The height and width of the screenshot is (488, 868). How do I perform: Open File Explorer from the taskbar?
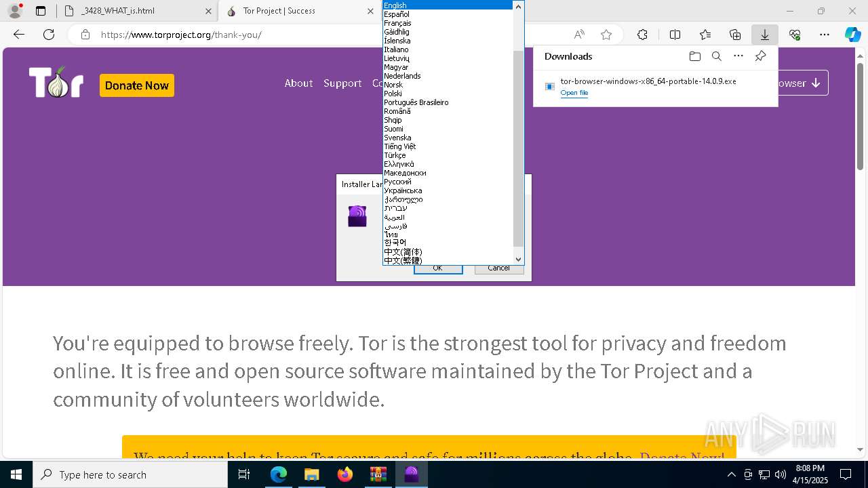312,474
